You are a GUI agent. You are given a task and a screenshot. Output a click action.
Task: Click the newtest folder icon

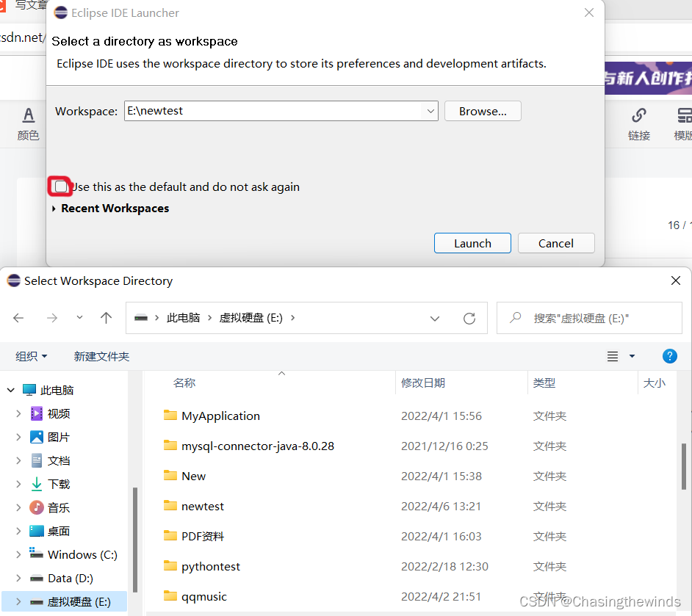pyautogui.click(x=170, y=505)
